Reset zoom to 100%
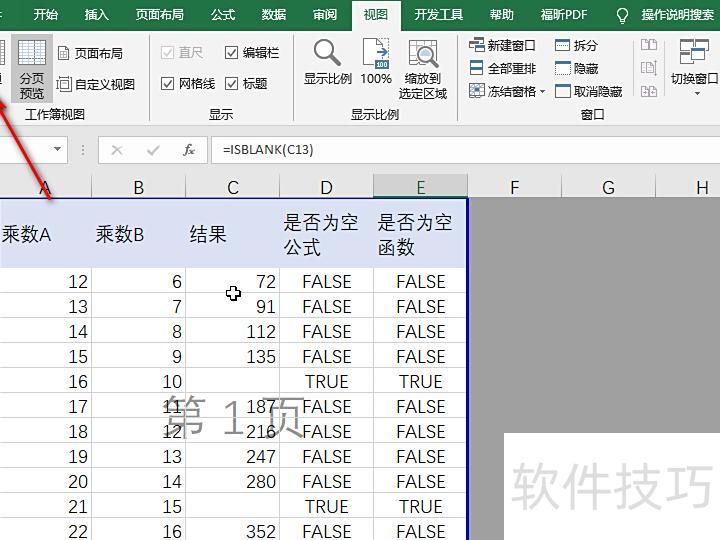The width and height of the screenshot is (720, 540). click(x=376, y=63)
